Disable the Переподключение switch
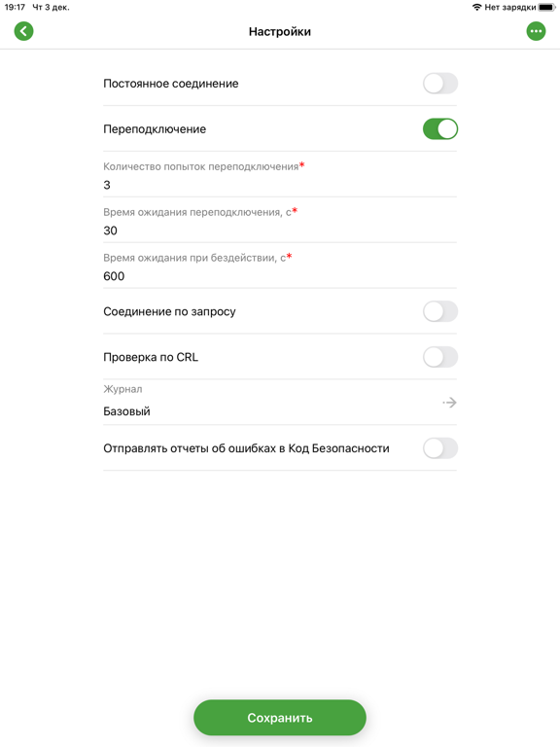The image size is (560, 747). click(x=440, y=129)
